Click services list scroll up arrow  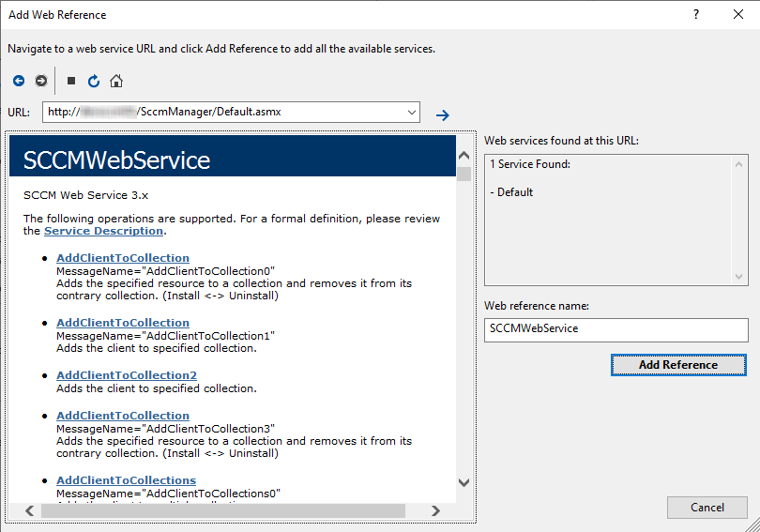click(x=738, y=164)
